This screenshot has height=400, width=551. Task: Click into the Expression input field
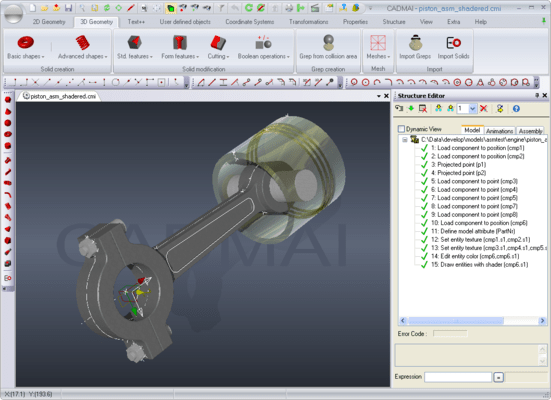[458, 377]
